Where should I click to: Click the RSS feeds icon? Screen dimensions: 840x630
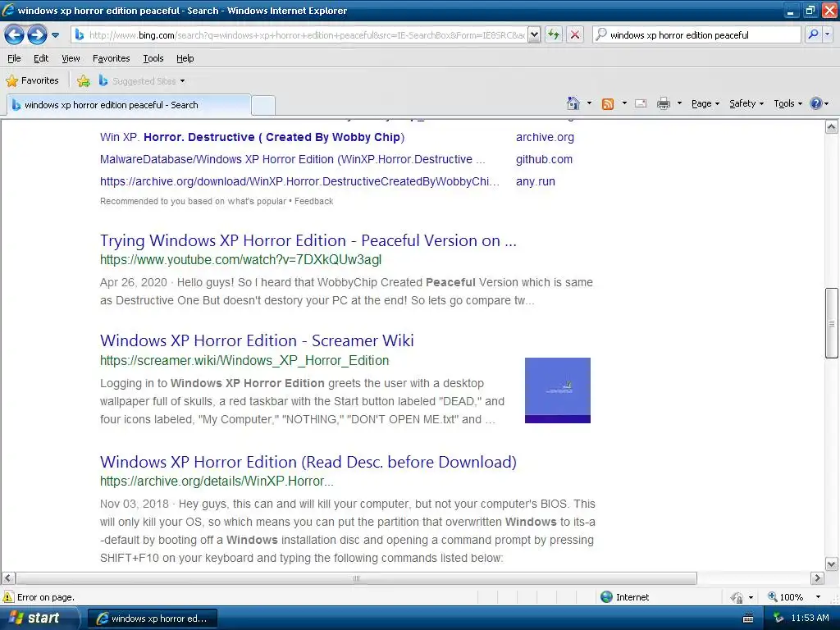tap(608, 104)
